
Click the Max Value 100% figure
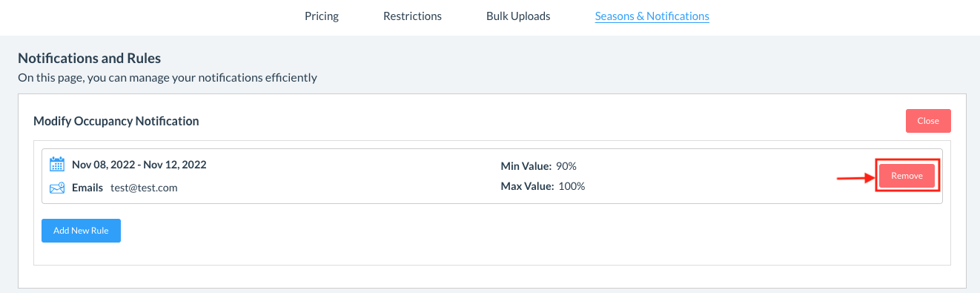[x=572, y=186]
